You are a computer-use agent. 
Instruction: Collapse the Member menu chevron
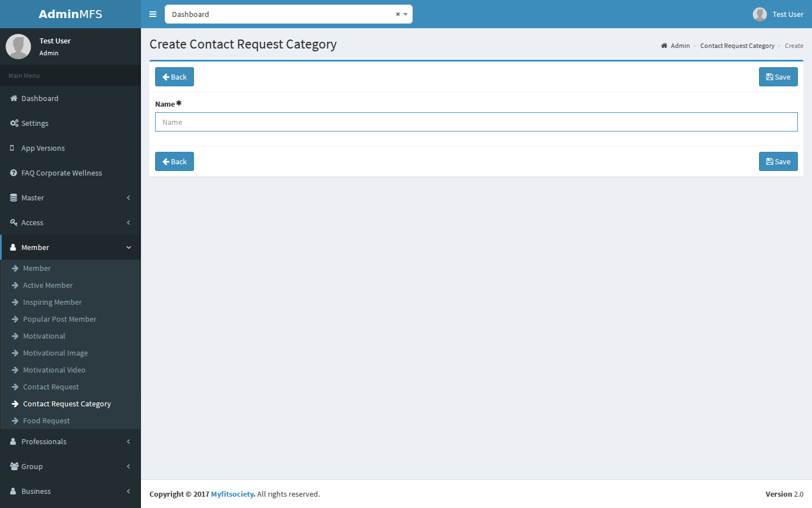click(x=129, y=247)
